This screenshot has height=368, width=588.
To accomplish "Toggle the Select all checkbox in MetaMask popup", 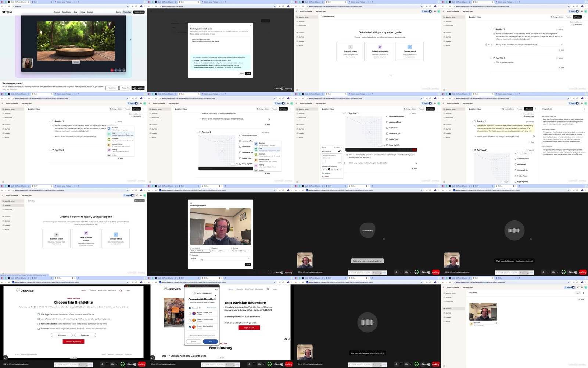I will coord(190,308).
